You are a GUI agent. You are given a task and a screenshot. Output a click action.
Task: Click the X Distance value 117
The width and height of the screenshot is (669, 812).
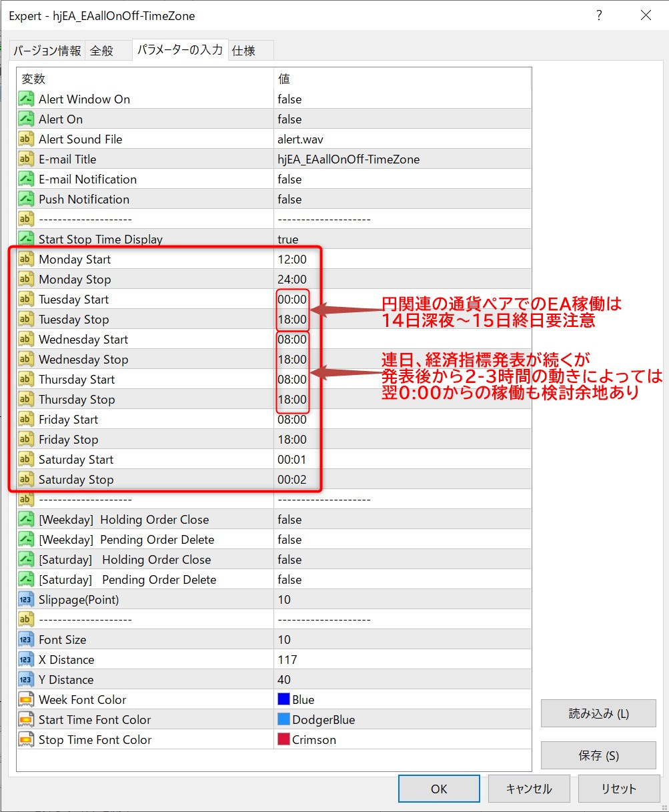coord(287,660)
